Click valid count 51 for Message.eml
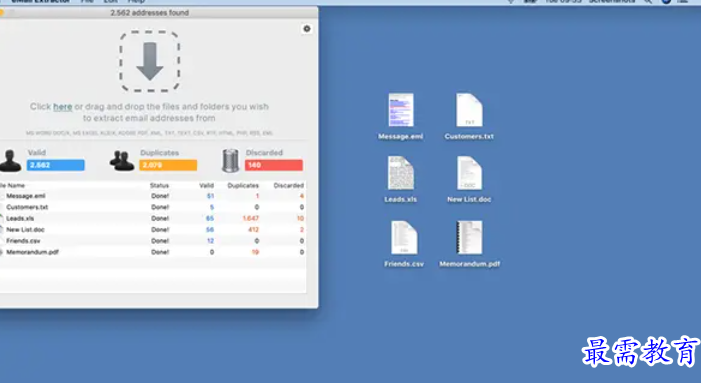Screen dimensions: 706x383 210,196
